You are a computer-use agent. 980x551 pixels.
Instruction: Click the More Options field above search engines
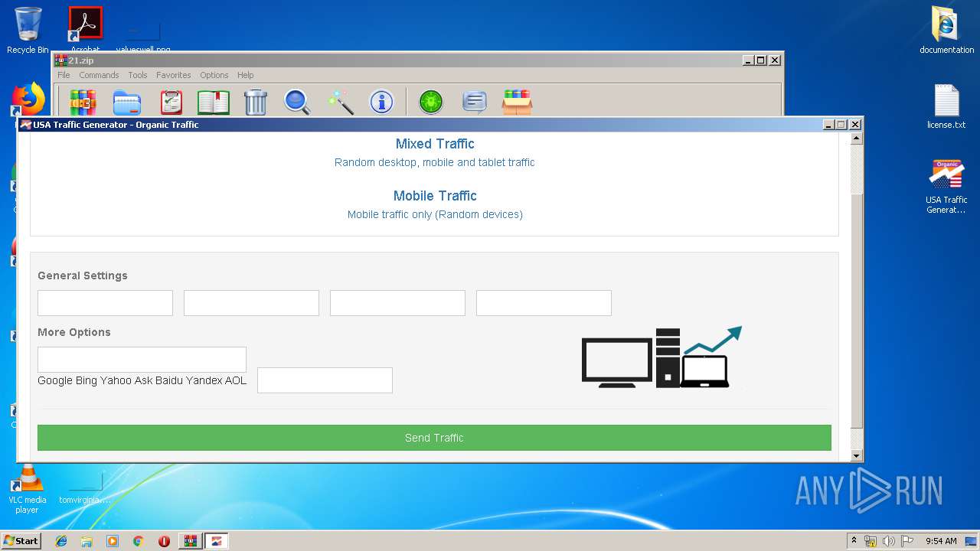[142, 360]
